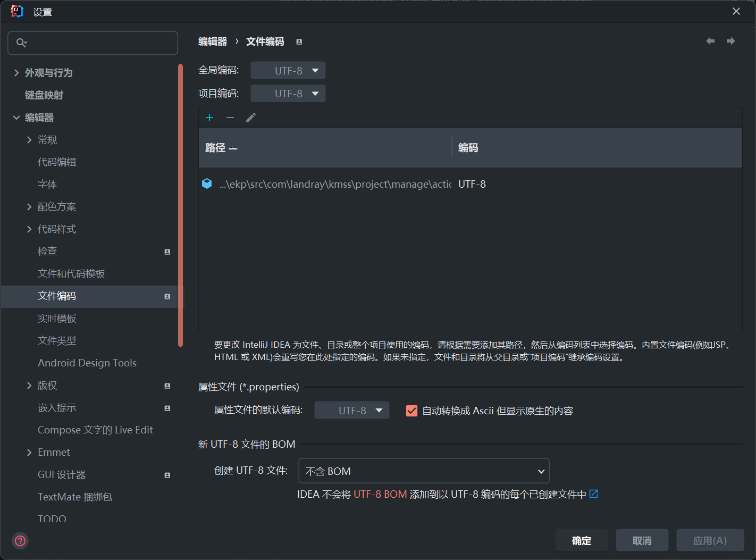Click project icon on 检查 row
Viewport: 756px width, 560px height.
pos(167,252)
